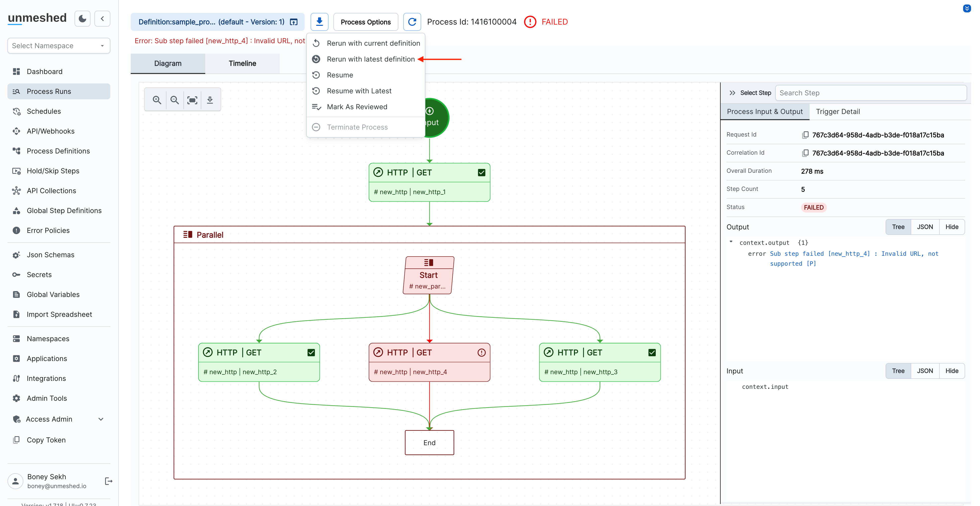
Task: Open the Select Namespace dropdown
Action: coord(59,46)
